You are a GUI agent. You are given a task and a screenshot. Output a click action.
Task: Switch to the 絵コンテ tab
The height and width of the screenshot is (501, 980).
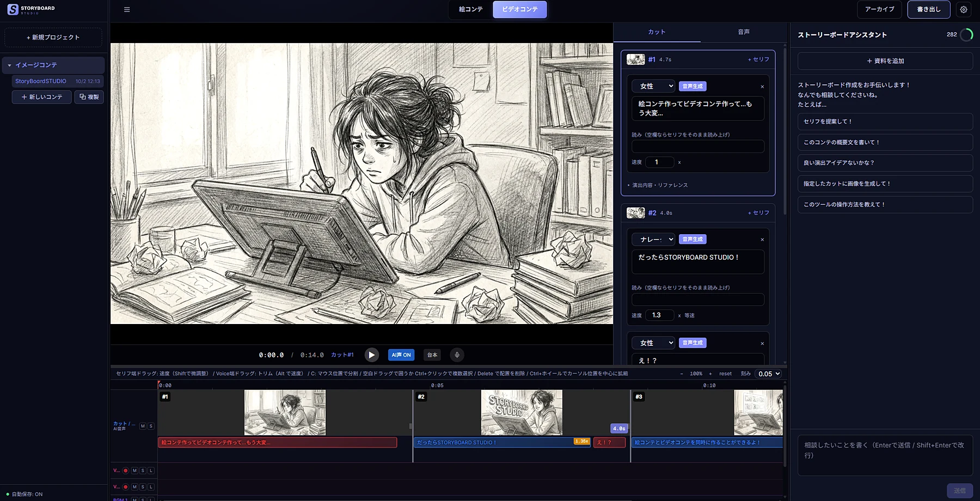click(x=471, y=9)
